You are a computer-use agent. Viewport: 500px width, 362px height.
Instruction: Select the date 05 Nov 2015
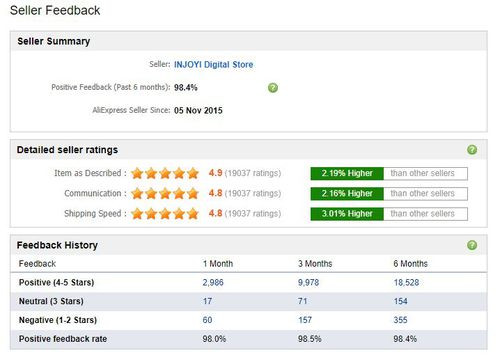(198, 110)
